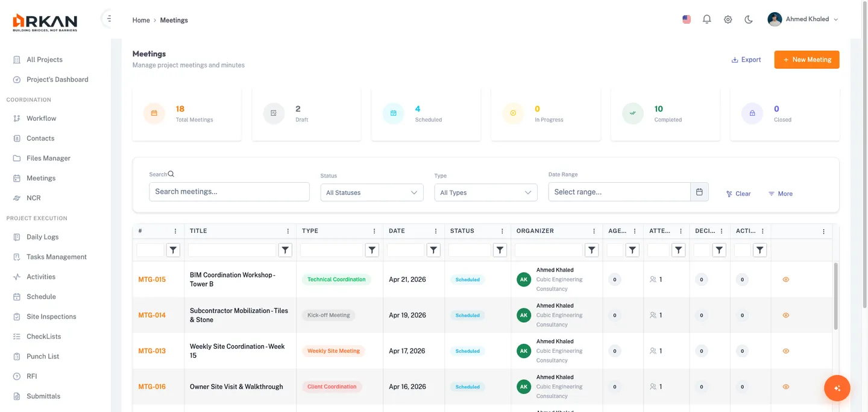Open the date range calendar picker
The height and width of the screenshot is (412, 868).
tap(699, 191)
